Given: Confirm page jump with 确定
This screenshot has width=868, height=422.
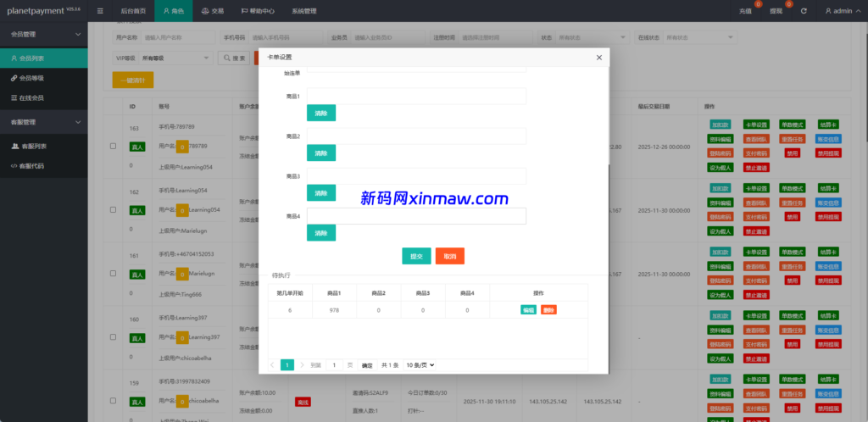Looking at the screenshot, I should 367,365.
